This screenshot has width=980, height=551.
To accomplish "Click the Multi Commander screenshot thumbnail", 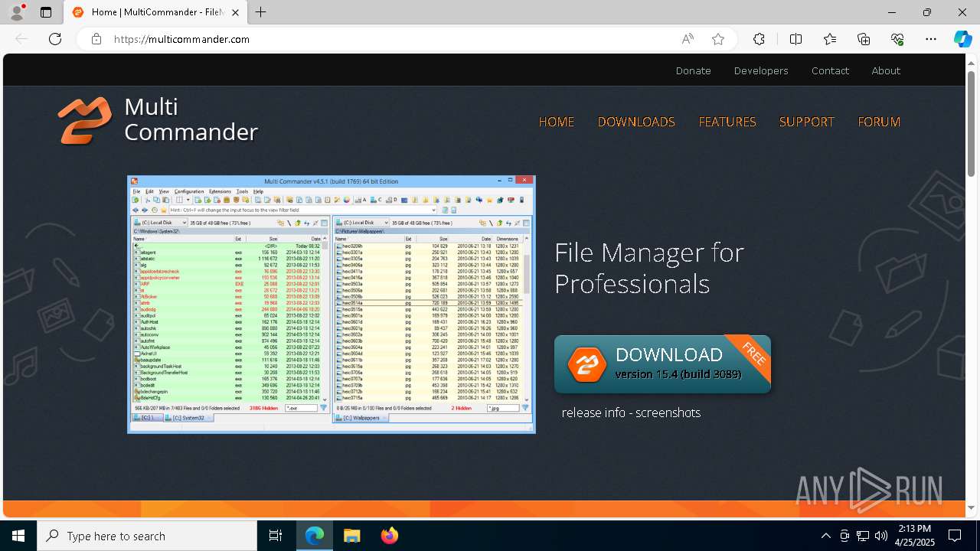I will coord(332,305).
